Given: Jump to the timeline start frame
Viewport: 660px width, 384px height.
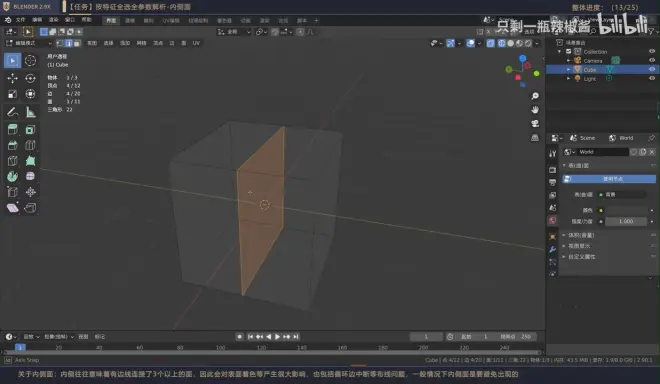Looking at the screenshot, I should pyautogui.click(x=250, y=337).
